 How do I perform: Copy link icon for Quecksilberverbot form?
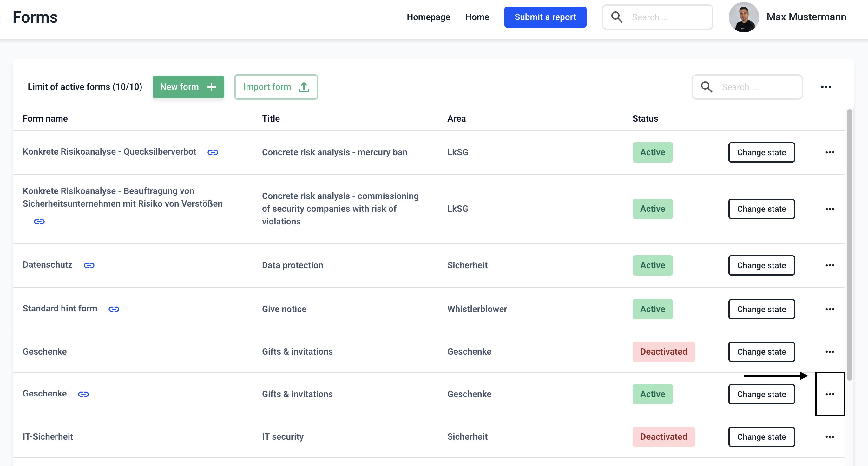[x=213, y=152]
